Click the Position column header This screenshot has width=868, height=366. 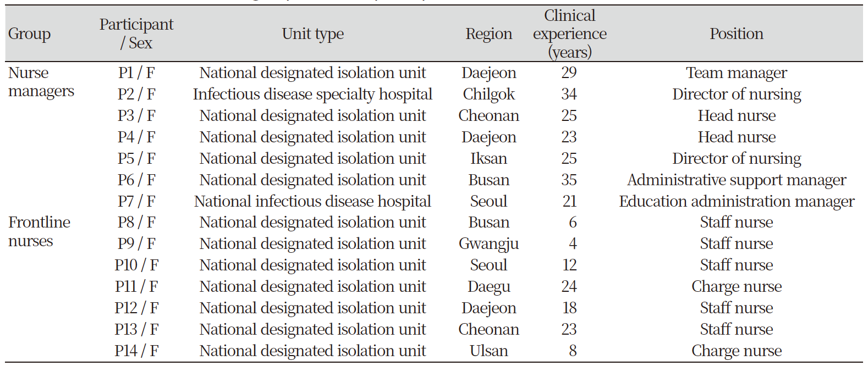pyautogui.click(x=736, y=34)
